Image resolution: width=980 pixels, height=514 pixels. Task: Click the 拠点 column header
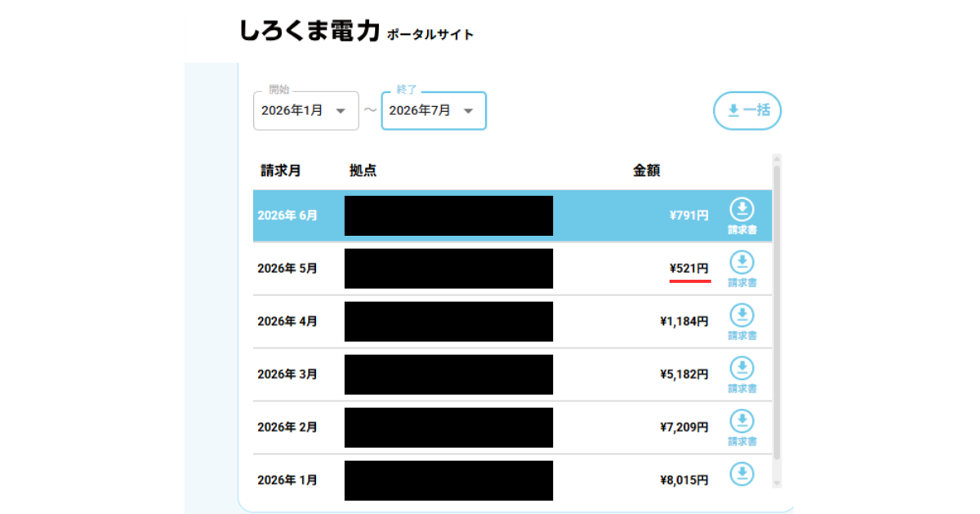(363, 171)
